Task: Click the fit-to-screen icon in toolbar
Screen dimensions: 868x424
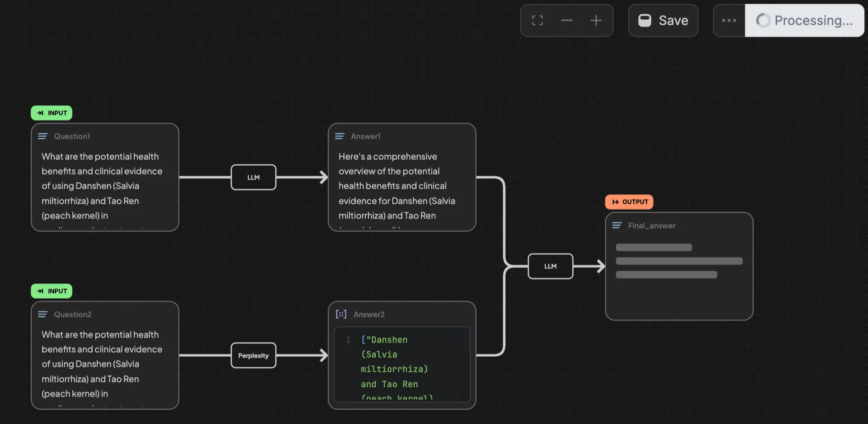Action: point(537,21)
